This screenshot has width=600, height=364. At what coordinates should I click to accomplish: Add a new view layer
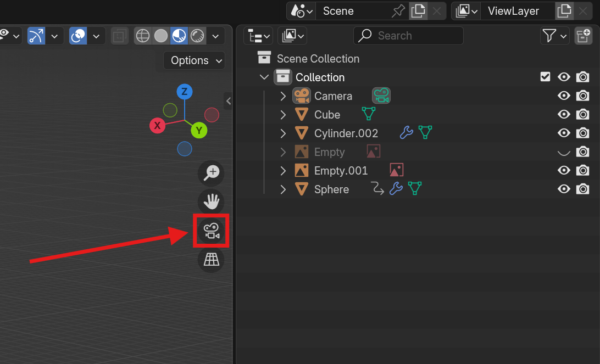tap(564, 11)
